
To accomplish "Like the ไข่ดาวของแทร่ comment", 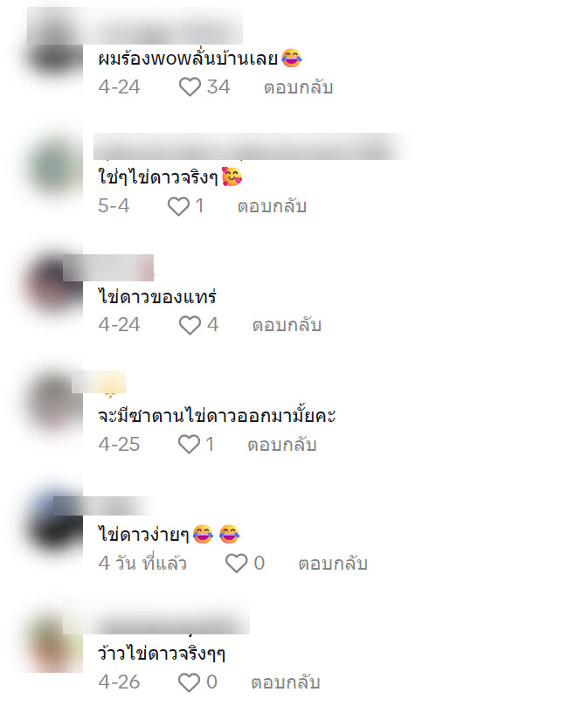I will coord(190,325).
